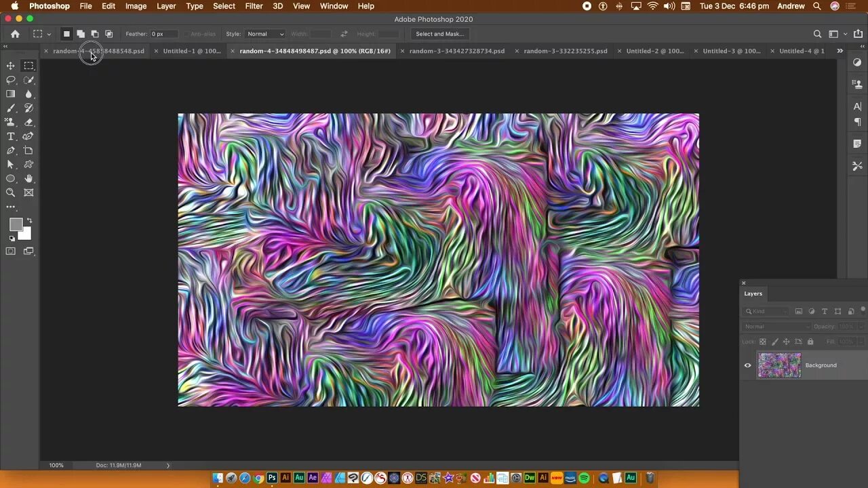This screenshot has width=868, height=488.
Task: Select the Move tool
Action: (10, 66)
